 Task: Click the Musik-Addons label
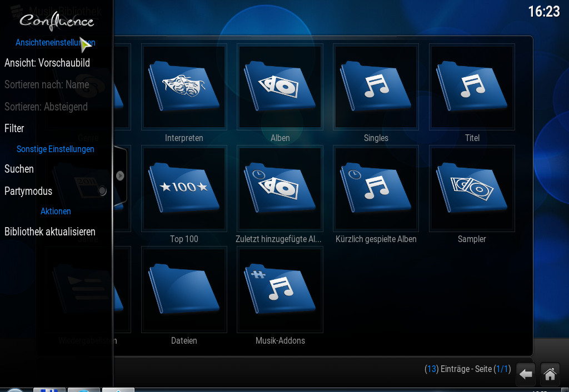pos(280,340)
